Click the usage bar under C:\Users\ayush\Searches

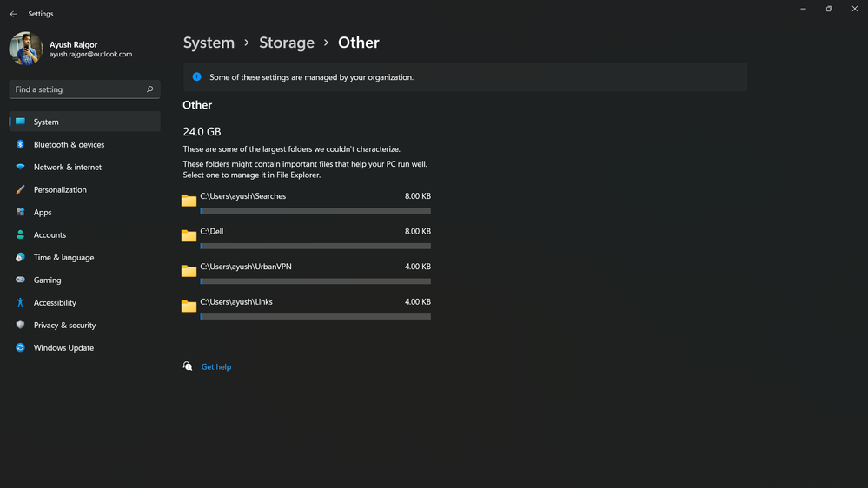(315, 211)
